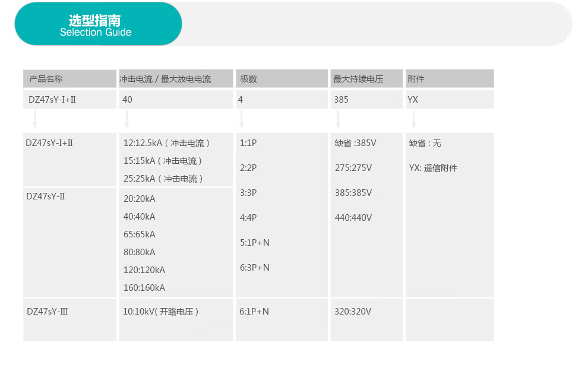This screenshot has width=588, height=365.
Task: Click the 附件 column header
Action: pyautogui.click(x=416, y=79)
